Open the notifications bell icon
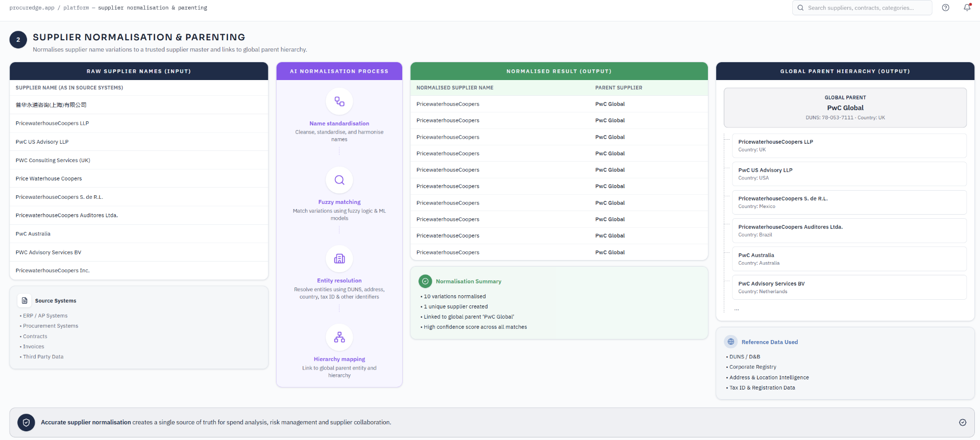This screenshot has height=440, width=980. [967, 8]
